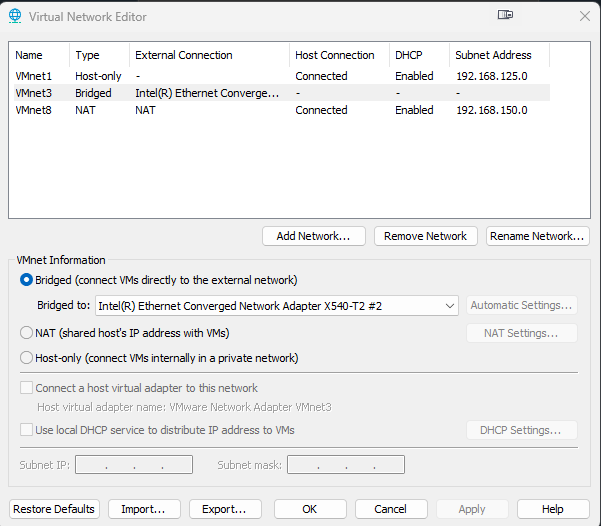
Task: Open Help
Action: tap(553, 509)
